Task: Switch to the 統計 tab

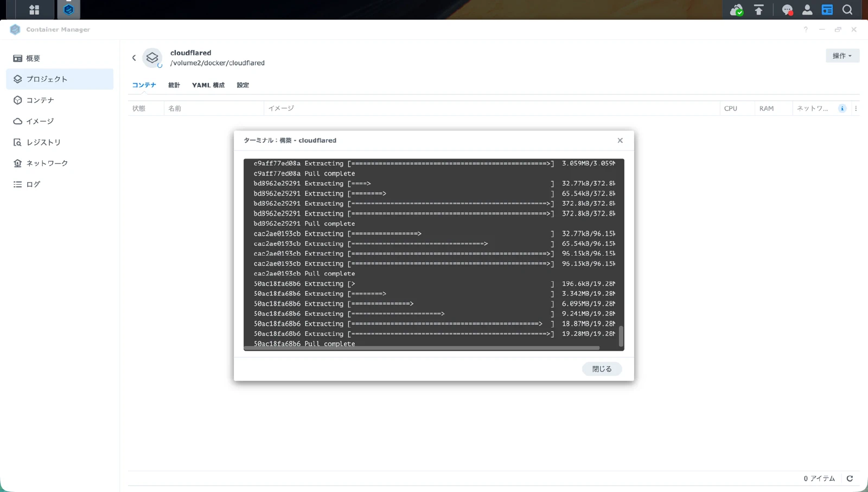Action: tap(174, 85)
